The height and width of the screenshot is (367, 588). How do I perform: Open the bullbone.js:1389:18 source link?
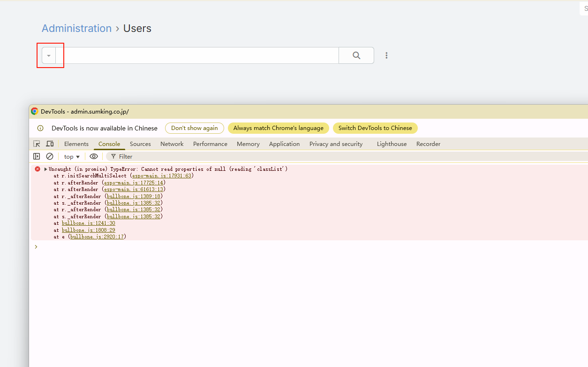134,196
